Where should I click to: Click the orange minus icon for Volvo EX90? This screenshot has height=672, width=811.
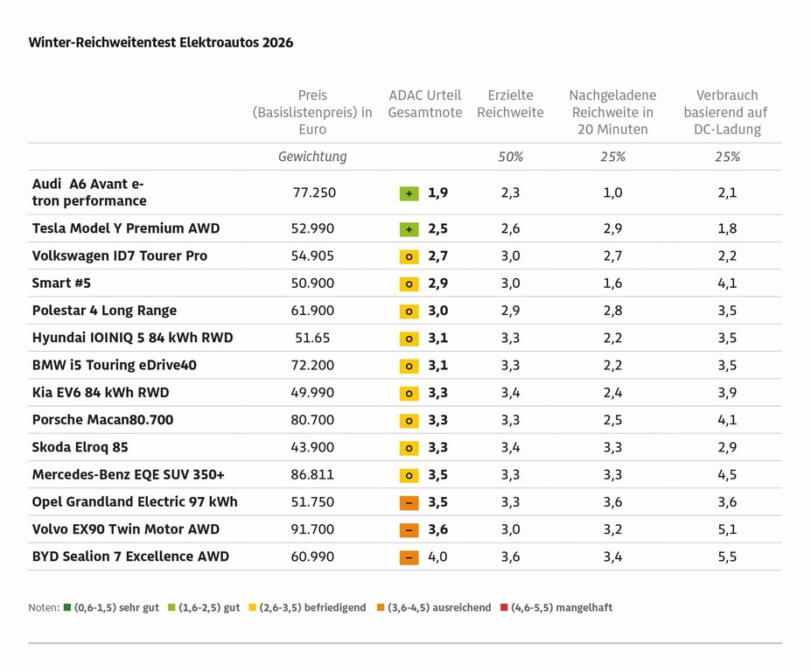click(x=409, y=529)
